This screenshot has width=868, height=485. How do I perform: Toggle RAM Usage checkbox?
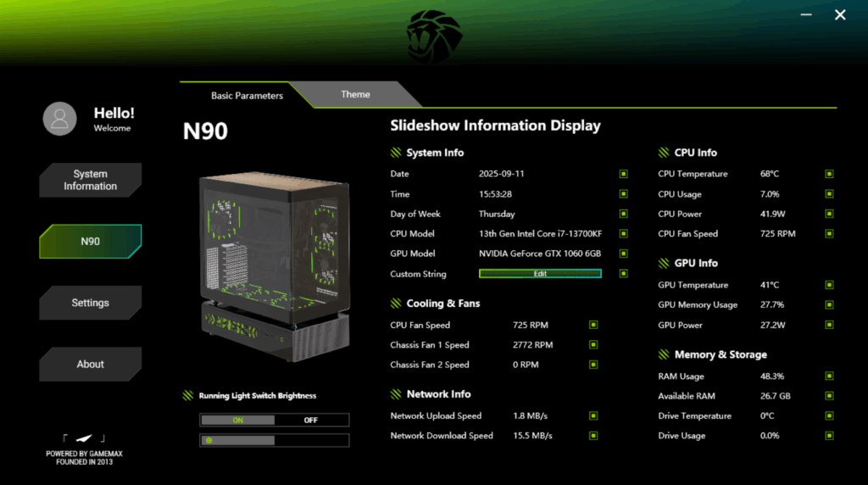coord(829,376)
